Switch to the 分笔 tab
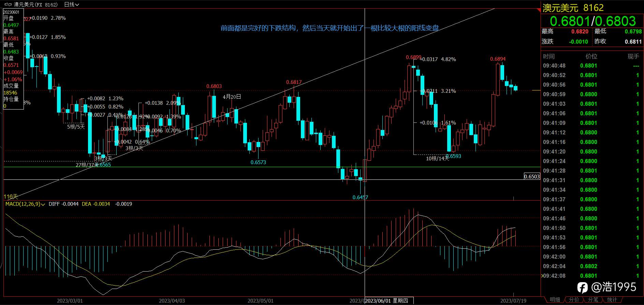Viewport: 644px width, 305px height. click(x=593, y=300)
